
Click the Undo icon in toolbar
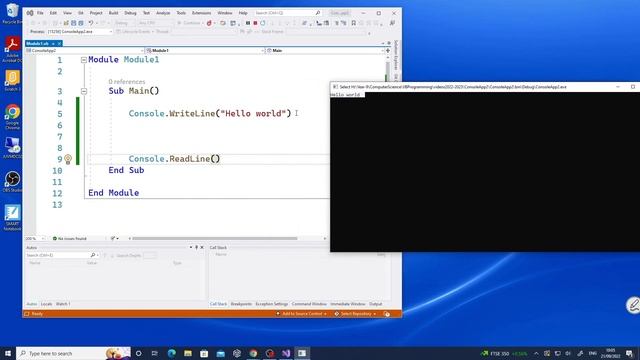tap(91, 23)
